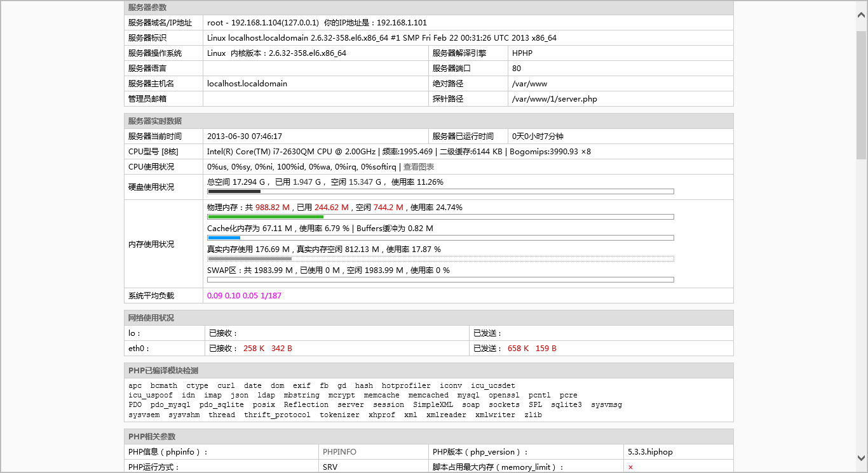868x473 pixels.
Task: Click the red × icon beside memory_limit
Action: point(630,467)
